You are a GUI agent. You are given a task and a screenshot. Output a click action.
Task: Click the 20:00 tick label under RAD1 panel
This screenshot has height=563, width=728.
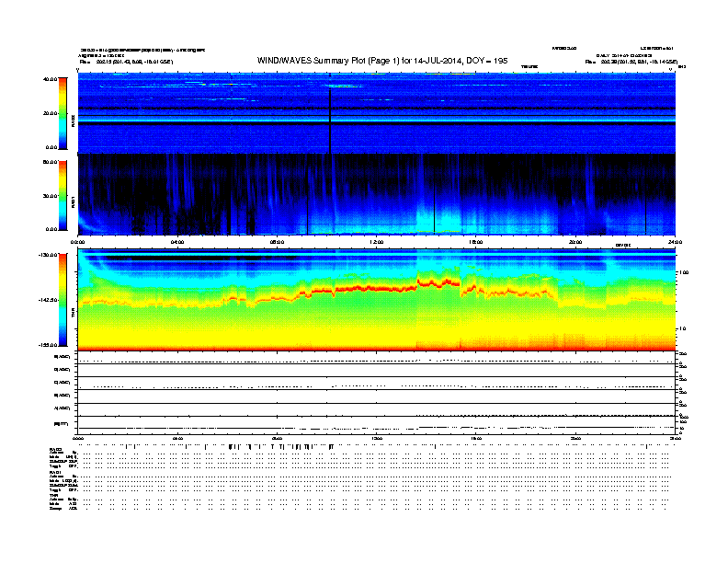click(x=575, y=242)
